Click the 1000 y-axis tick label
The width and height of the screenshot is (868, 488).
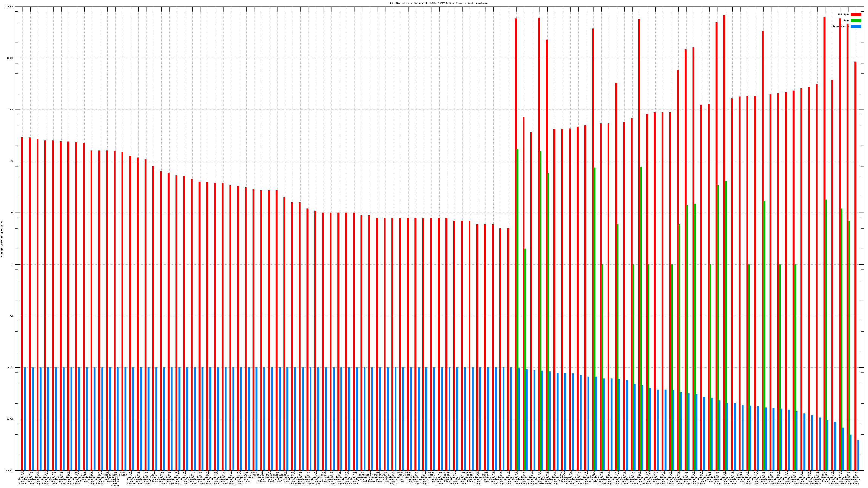[11, 110]
